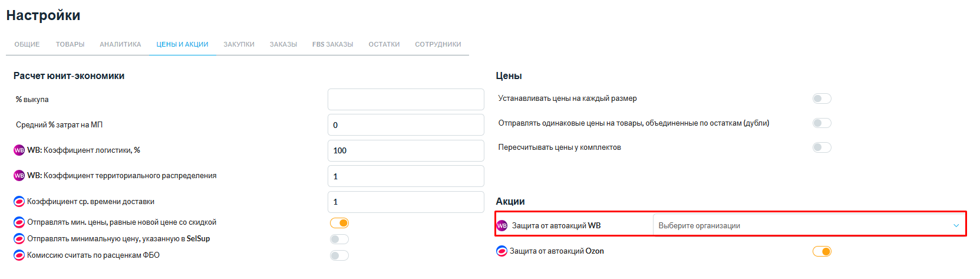The height and width of the screenshot is (279, 980).
Task: Turn off Защита от автоакций Ozon
Action: coord(822,251)
